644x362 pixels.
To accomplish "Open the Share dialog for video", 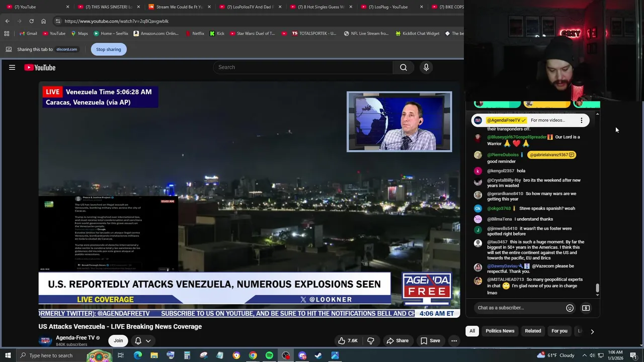I will point(397,341).
